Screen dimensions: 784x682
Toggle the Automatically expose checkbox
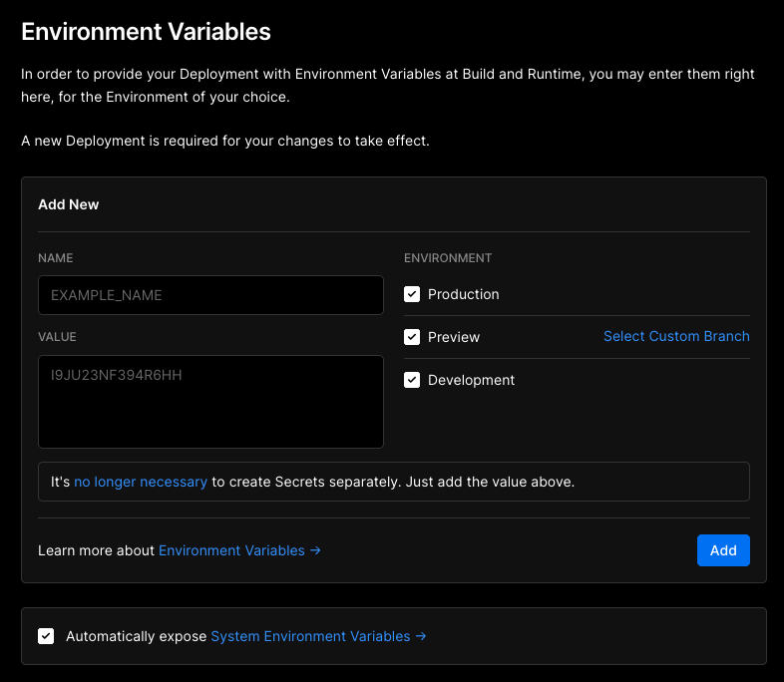[x=46, y=636]
